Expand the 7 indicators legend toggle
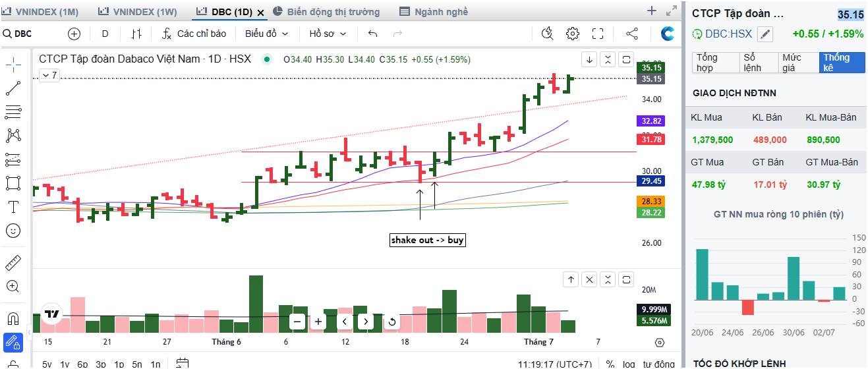The height and width of the screenshot is (369, 868). click(x=49, y=76)
